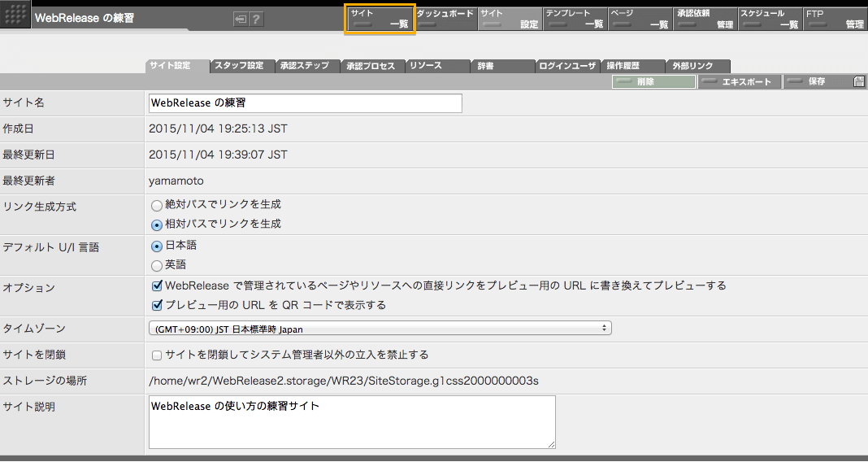Click the リンク生成方式 label
Viewport: 868px width, 462px height.
[x=39, y=207]
